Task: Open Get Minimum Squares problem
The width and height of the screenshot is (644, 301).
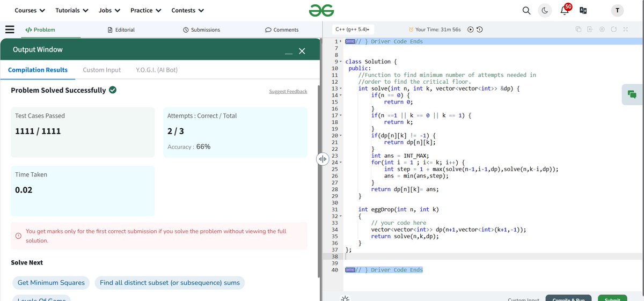Action: 51,283
